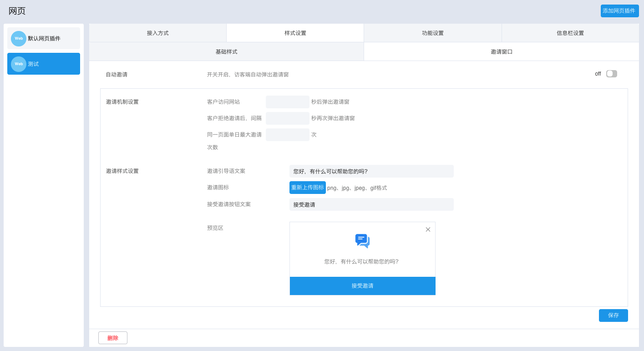
Task: Focus the 客户访问网站 seconds input field
Action: [x=287, y=102]
